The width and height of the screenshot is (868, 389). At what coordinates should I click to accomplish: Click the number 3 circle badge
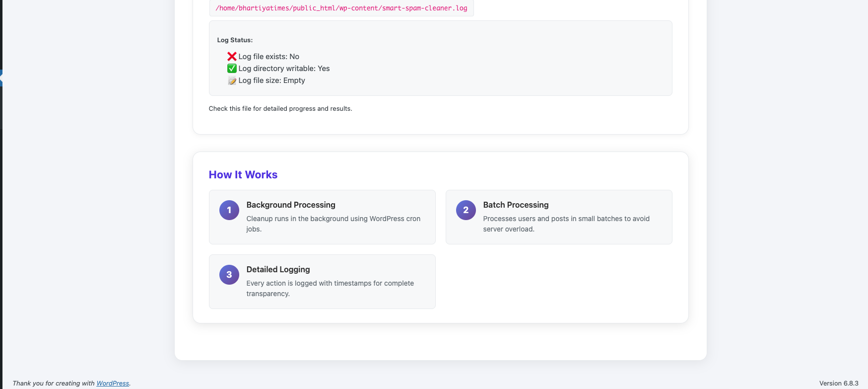point(229,275)
